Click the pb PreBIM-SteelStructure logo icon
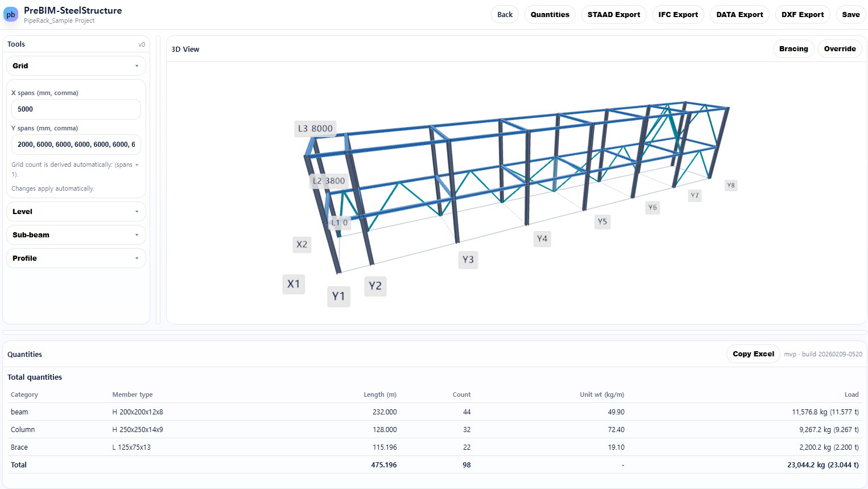The height and width of the screenshot is (489, 868). click(11, 14)
